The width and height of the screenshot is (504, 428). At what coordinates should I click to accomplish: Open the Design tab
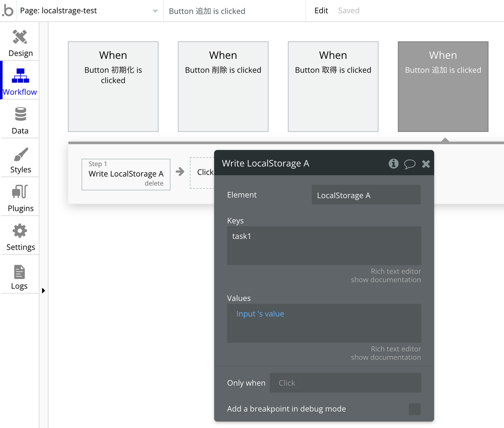coord(20,43)
